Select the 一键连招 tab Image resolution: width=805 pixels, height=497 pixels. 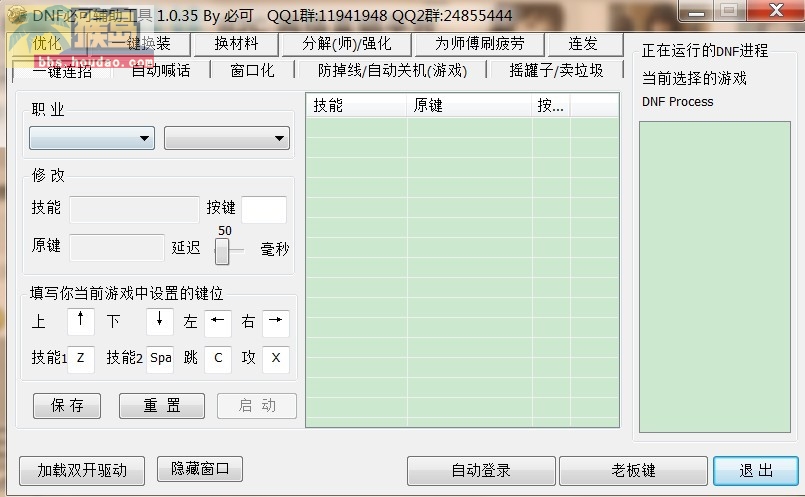point(62,71)
